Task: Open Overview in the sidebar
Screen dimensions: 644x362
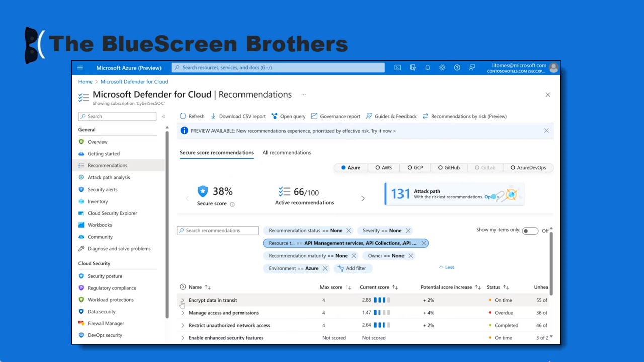Action: point(97,142)
